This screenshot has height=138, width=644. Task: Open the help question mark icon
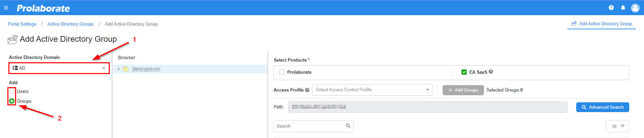(x=611, y=8)
